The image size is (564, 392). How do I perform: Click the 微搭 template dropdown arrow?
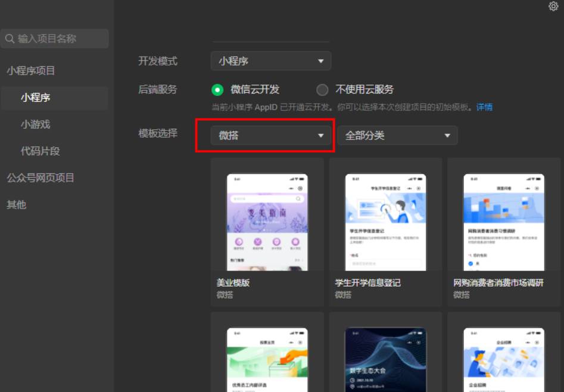(x=320, y=136)
